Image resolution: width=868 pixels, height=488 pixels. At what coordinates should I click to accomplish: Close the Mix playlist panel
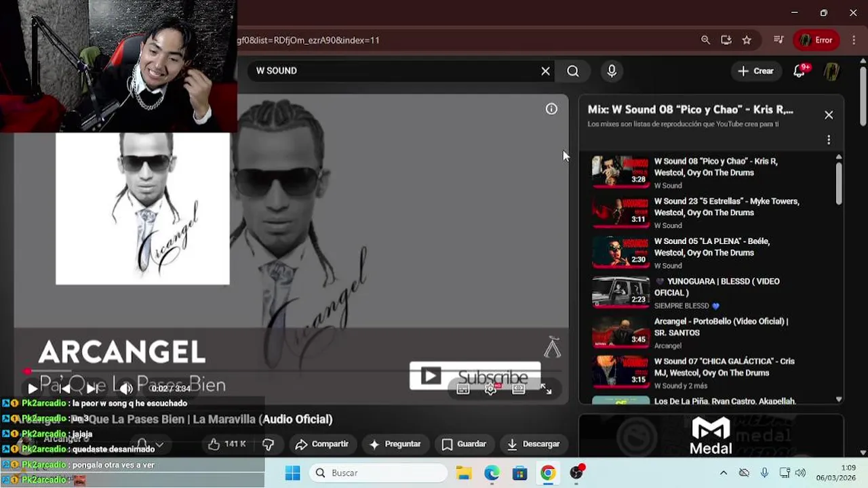pyautogui.click(x=829, y=115)
